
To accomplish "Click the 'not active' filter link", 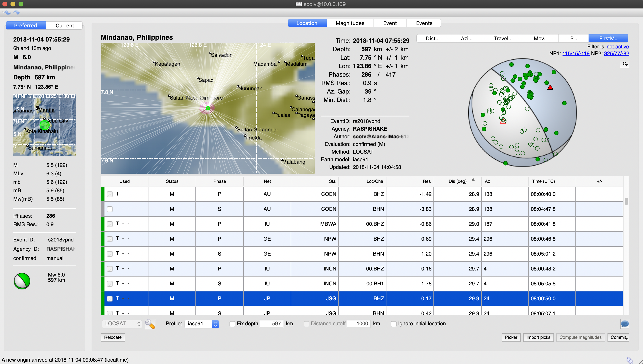I will pyautogui.click(x=618, y=47).
